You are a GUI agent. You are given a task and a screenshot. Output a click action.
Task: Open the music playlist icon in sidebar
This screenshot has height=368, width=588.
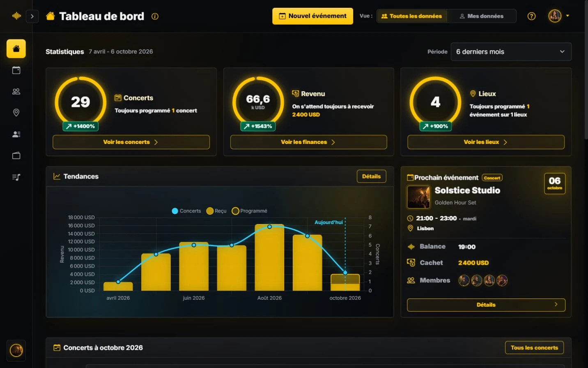[16, 177]
